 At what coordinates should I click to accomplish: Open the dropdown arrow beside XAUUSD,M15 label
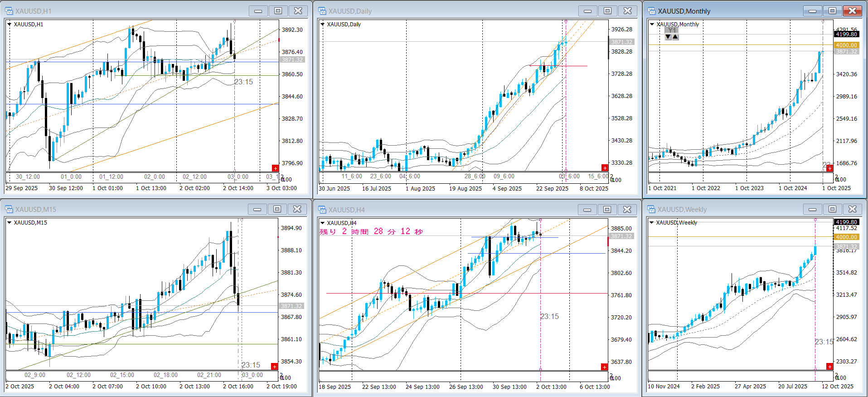point(10,223)
